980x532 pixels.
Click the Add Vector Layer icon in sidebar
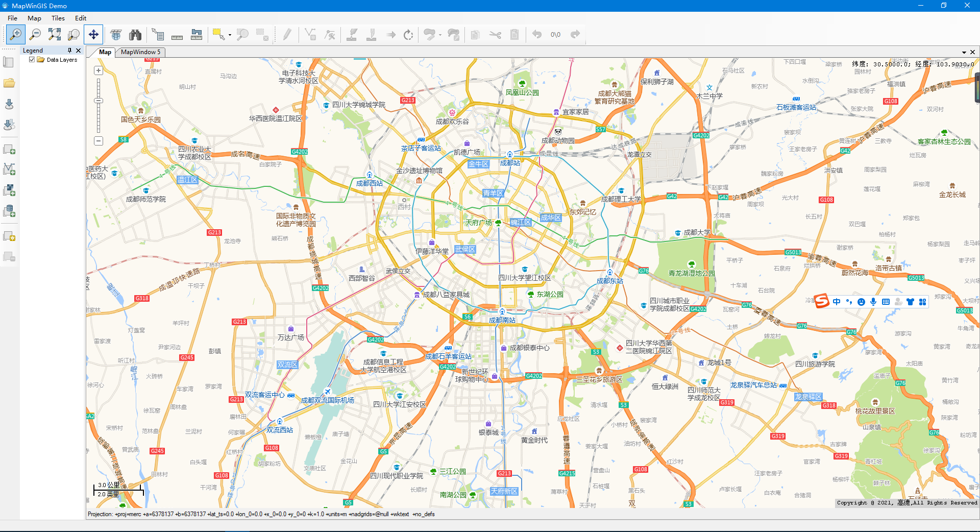point(9,169)
